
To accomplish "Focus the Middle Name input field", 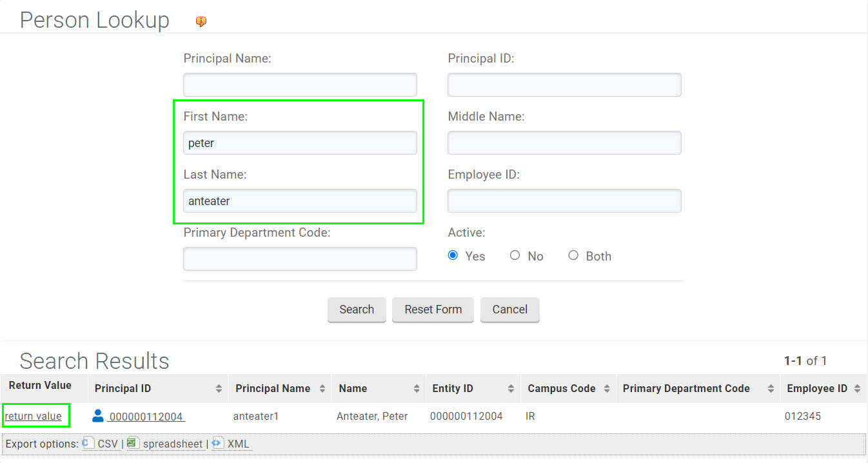I will click(x=564, y=143).
